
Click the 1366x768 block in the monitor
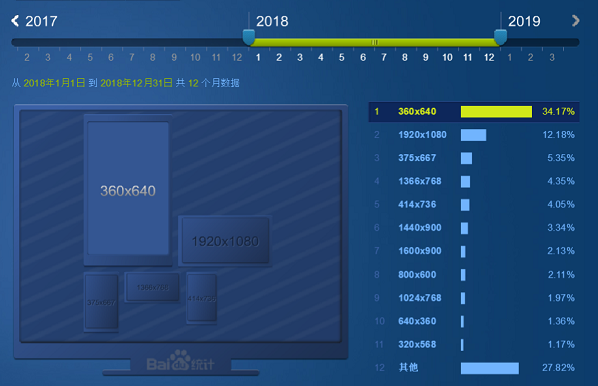152,287
